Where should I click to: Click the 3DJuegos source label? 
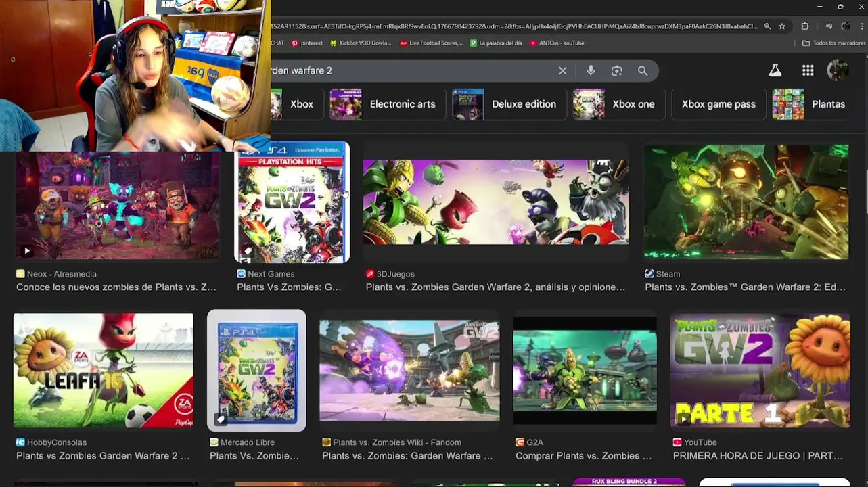tap(390, 274)
